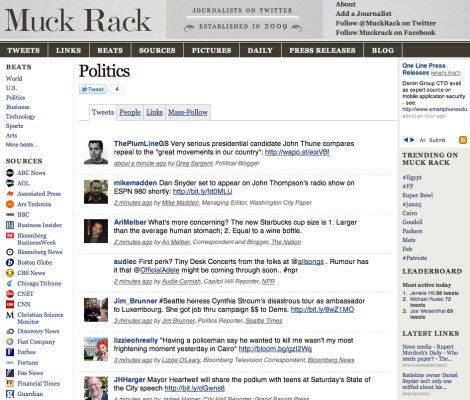Open The Nation link under AriMelber tweet
The image size is (470, 400).
(286, 242)
